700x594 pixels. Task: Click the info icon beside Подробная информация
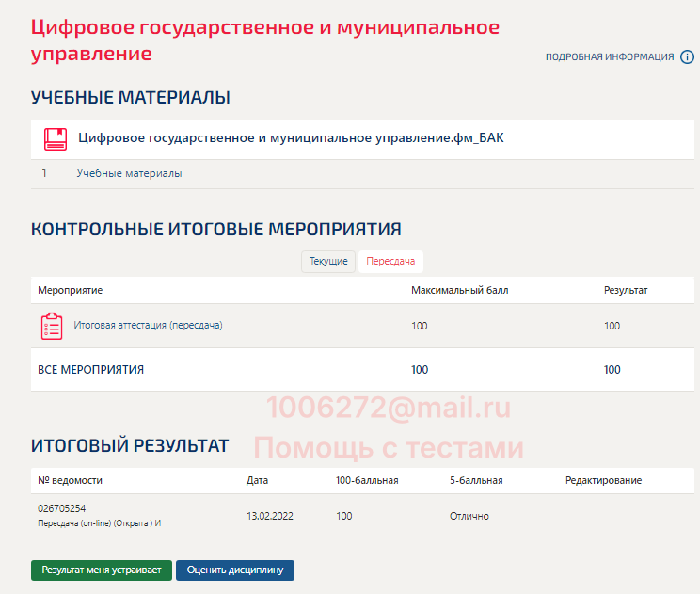(687, 56)
